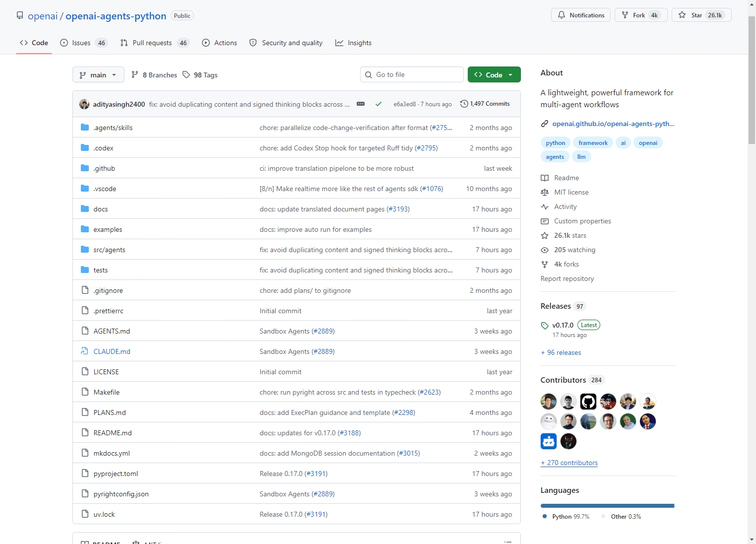Image resolution: width=756 pixels, height=544 pixels.
Task: Click the .prettierrc file icon
Action: (85, 310)
